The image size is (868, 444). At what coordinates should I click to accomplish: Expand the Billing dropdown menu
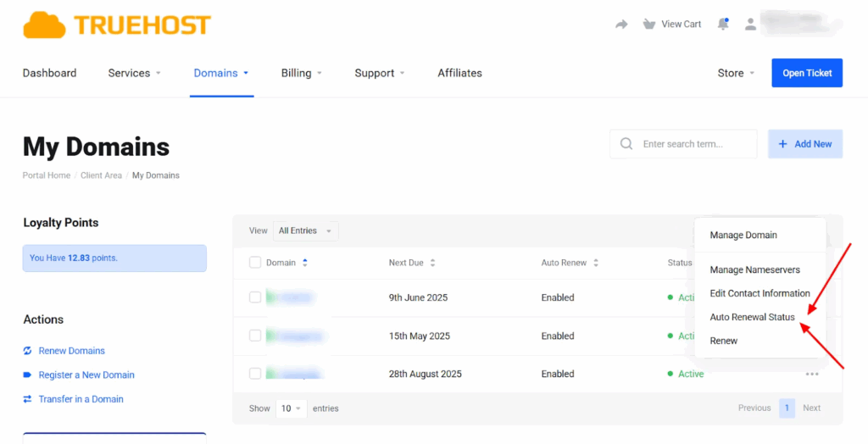pos(302,73)
